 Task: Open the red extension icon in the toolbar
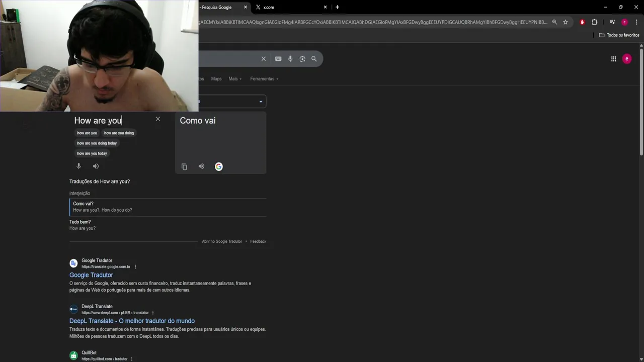coord(582,22)
